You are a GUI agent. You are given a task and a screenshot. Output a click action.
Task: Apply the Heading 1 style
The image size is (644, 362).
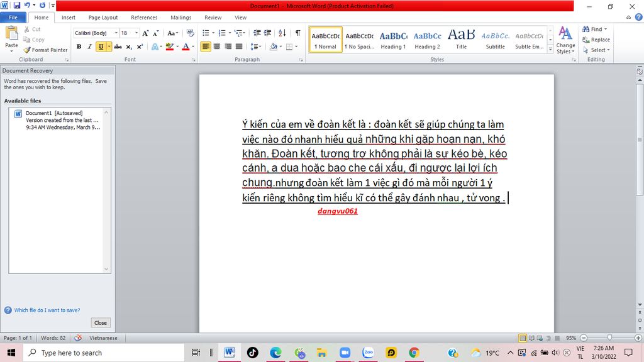(x=393, y=40)
